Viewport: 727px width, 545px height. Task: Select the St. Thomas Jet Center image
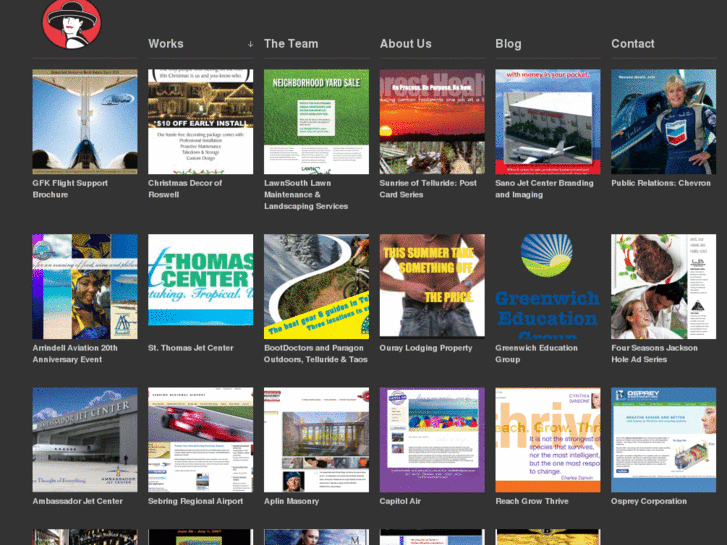[x=200, y=286]
